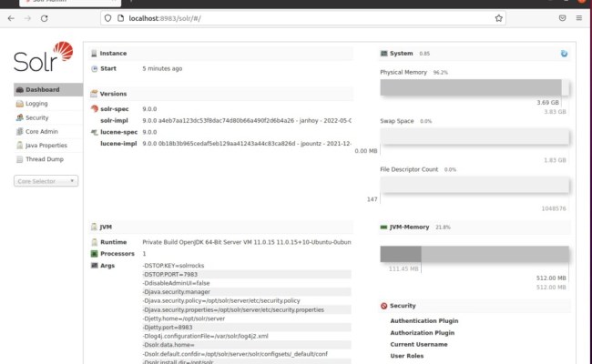The width and height of the screenshot is (592, 364).
Task: Click the Swap Space usage bar
Action: point(475,136)
